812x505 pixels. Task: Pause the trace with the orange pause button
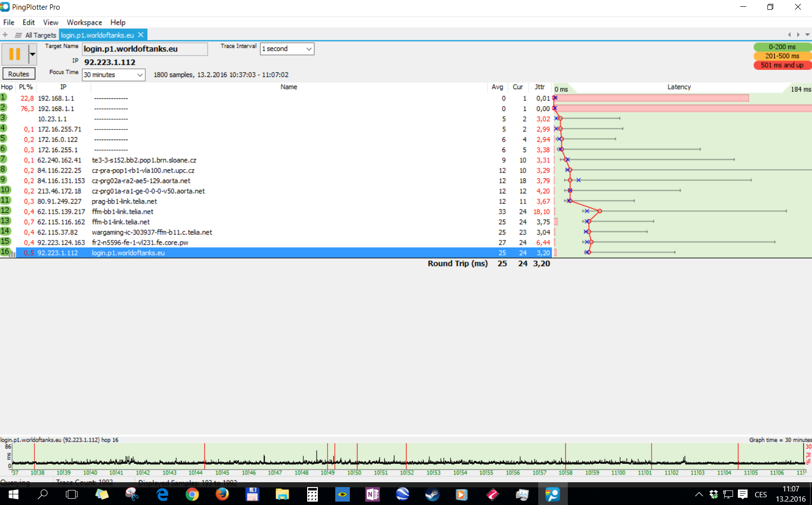coord(15,54)
